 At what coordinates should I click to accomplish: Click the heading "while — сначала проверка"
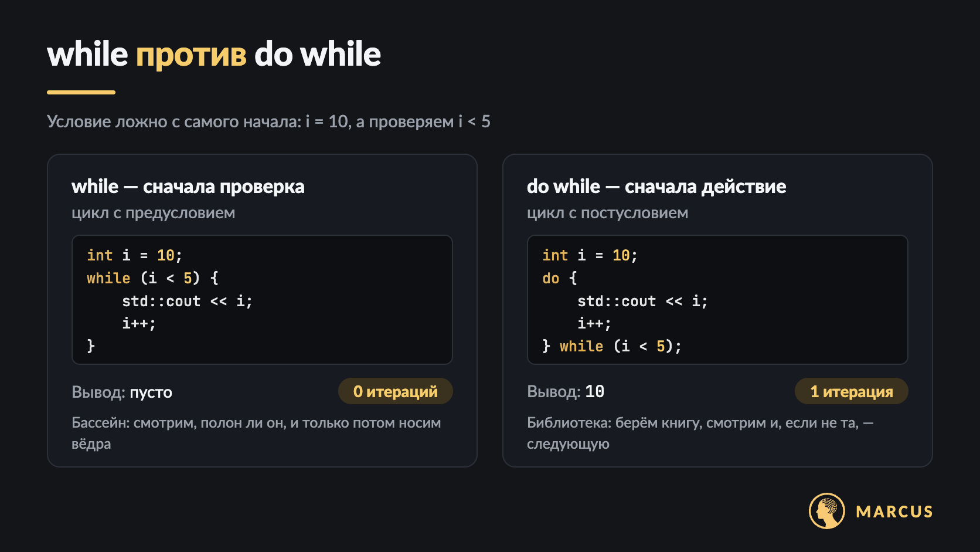[x=188, y=187]
